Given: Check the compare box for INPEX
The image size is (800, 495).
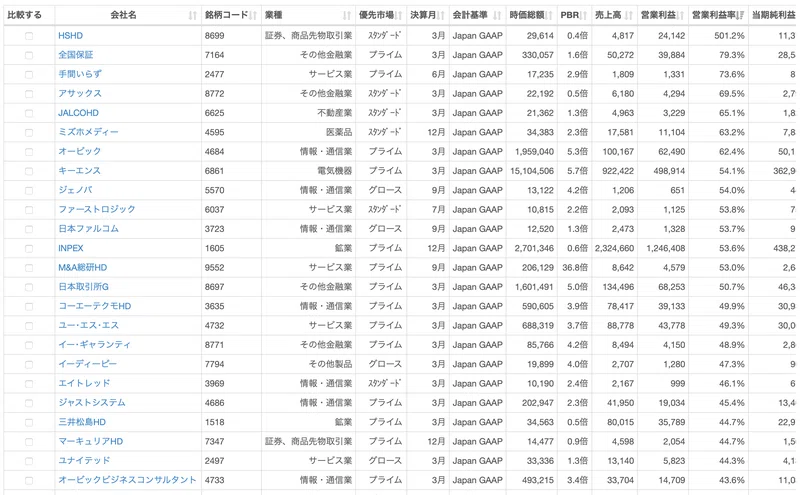Looking at the screenshot, I should 29,249.
